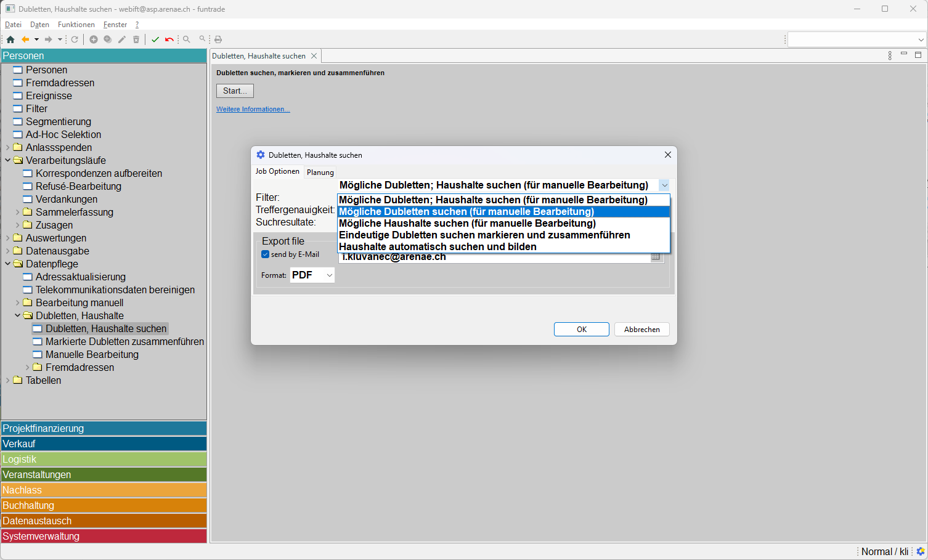Select 'Haushalte automatisch suchen und bilden' option
Viewport: 928px width, 560px height.
[438, 246]
